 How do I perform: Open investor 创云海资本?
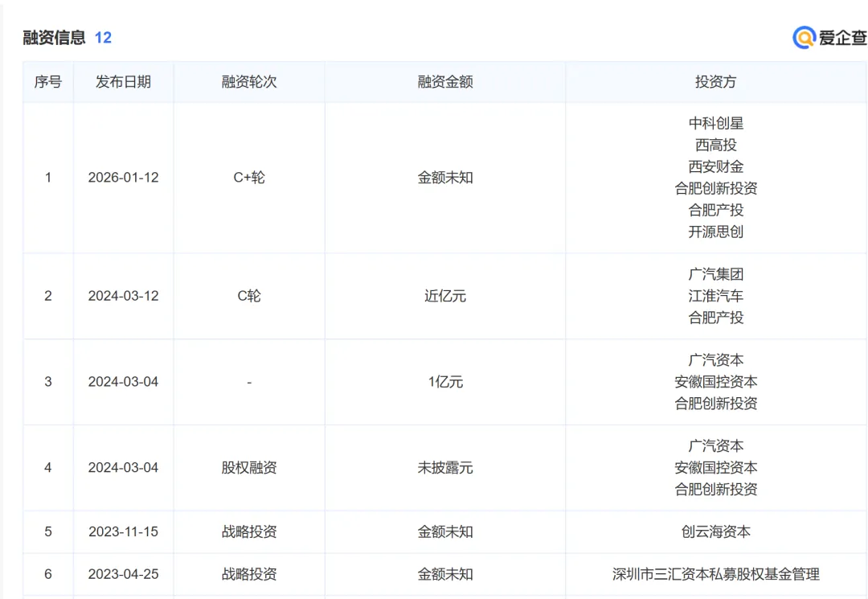pos(716,532)
